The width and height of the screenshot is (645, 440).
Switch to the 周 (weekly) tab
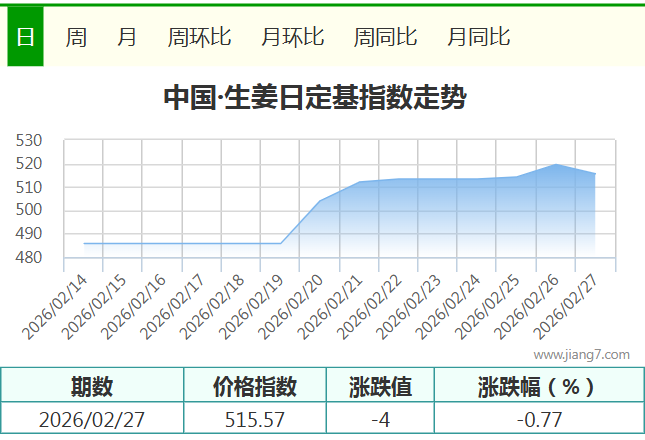[76, 38]
